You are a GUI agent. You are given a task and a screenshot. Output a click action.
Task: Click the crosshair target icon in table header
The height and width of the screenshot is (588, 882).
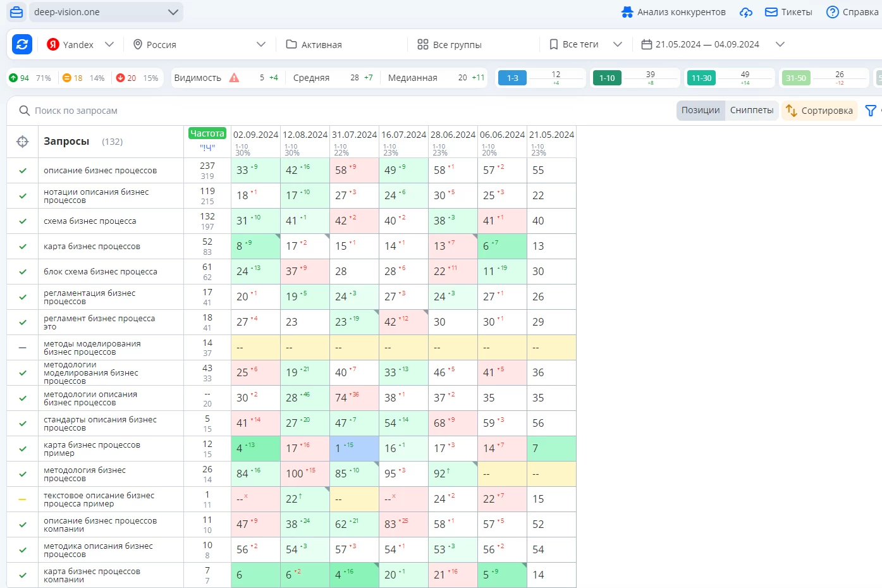coord(23,142)
